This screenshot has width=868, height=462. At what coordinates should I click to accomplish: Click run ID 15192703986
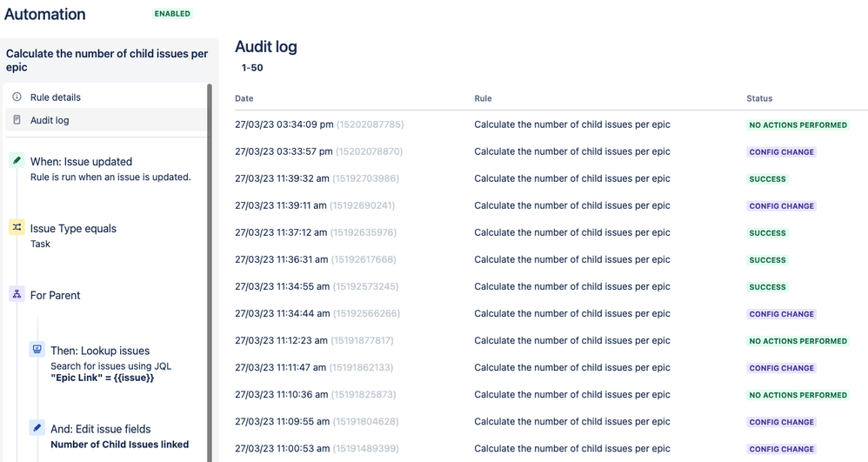pos(365,178)
